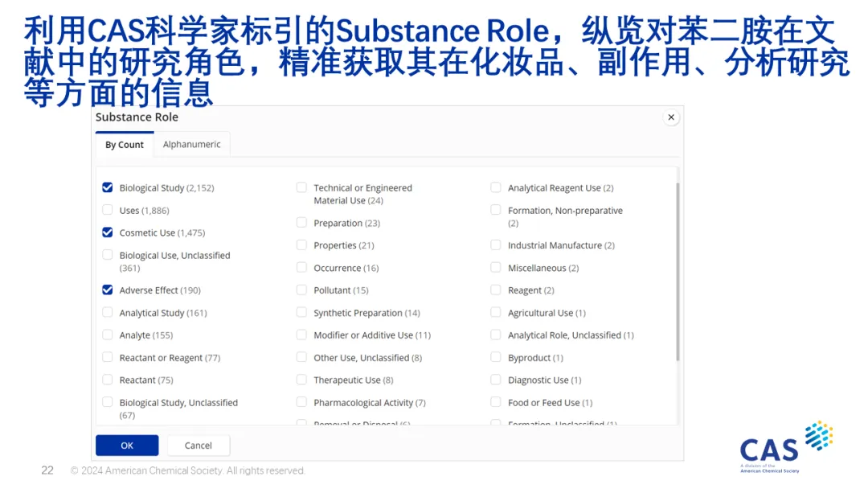Click the OK button

pos(127,446)
